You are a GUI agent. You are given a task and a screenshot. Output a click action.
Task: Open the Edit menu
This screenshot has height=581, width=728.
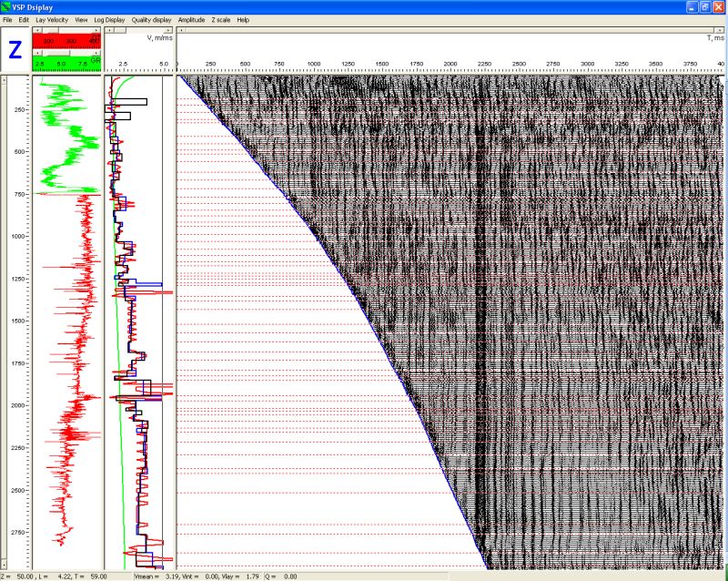(24, 20)
